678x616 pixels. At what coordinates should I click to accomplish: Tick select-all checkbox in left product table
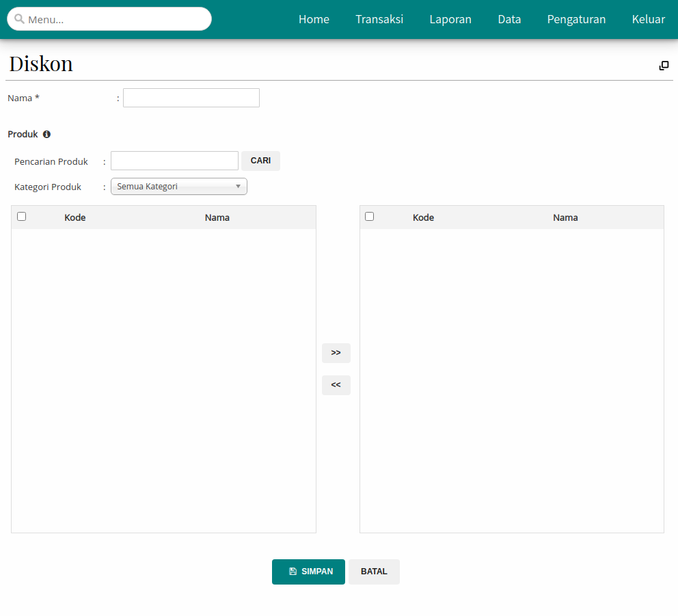tap(22, 217)
